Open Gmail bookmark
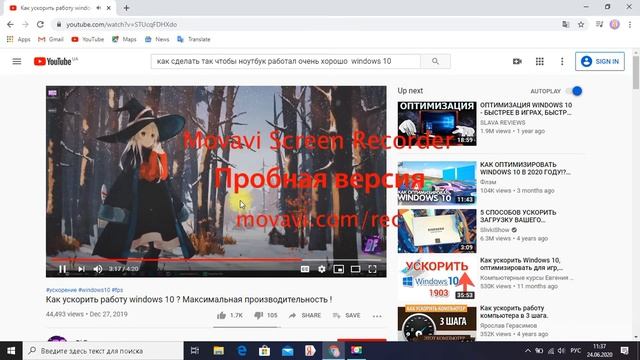 [x=51, y=39]
